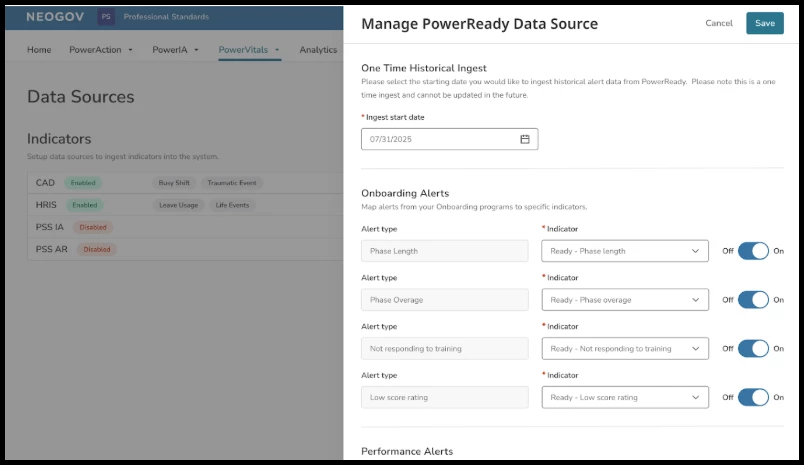Toggle the Phase Length alert switch
The width and height of the screenshot is (804, 465).
click(x=753, y=251)
